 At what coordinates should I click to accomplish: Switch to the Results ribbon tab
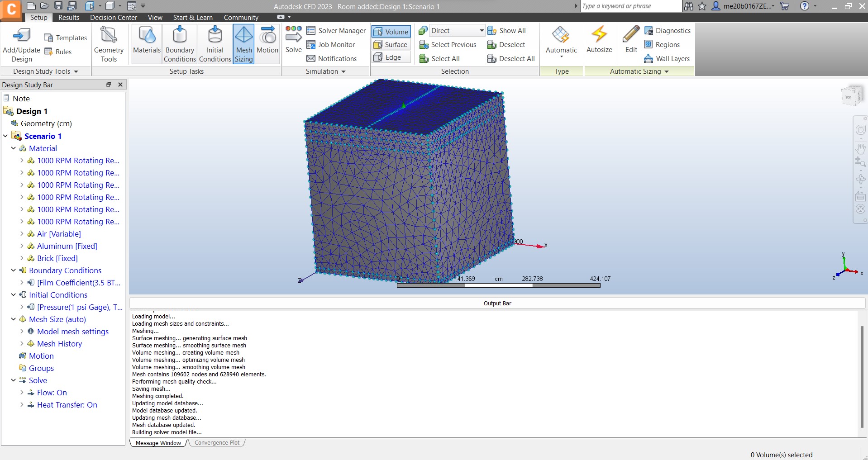click(x=68, y=17)
